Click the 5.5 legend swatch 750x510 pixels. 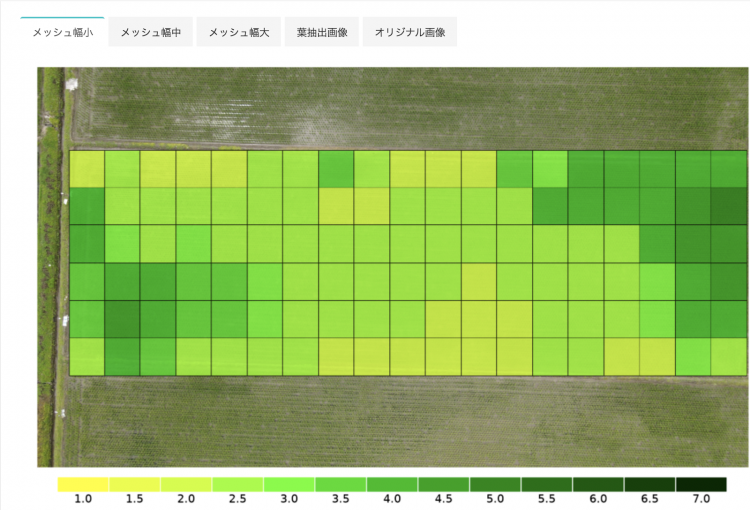(x=547, y=484)
